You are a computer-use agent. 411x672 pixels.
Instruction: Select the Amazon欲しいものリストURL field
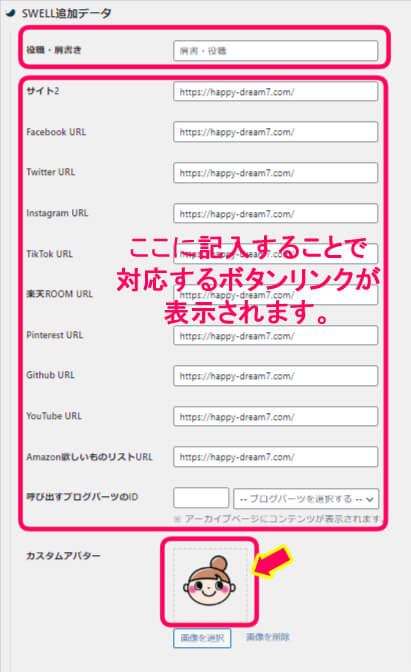pyautogui.click(x=276, y=457)
